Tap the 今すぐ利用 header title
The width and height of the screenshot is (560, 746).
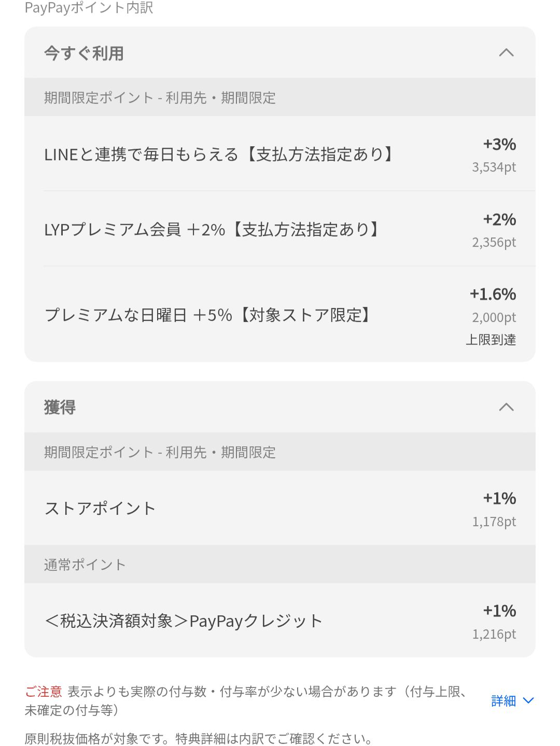coord(84,53)
